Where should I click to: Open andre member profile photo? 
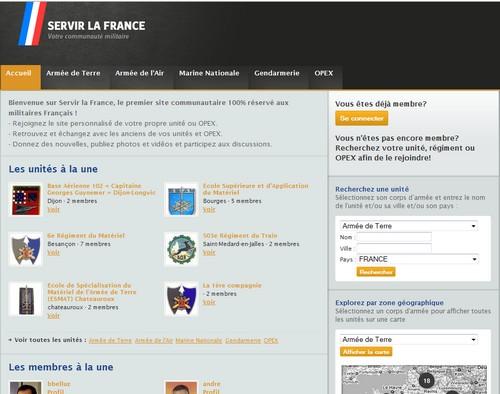click(x=181, y=388)
